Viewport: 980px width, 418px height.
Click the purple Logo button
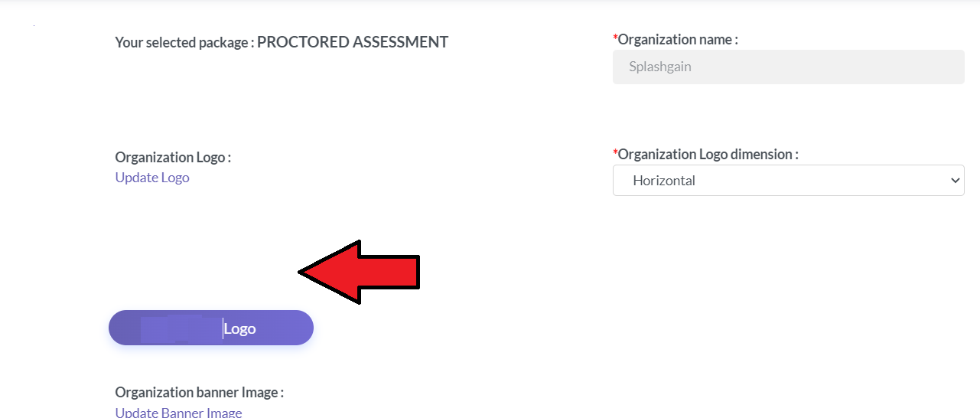coord(211,328)
